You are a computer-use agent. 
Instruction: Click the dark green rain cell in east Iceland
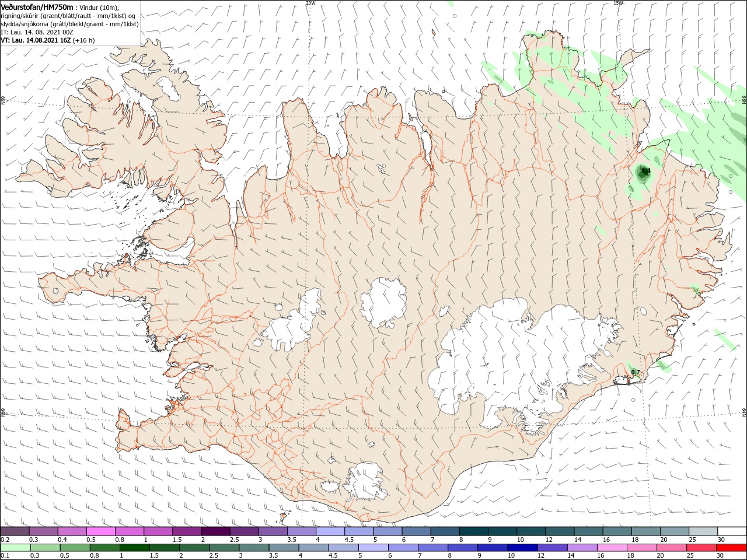click(643, 172)
